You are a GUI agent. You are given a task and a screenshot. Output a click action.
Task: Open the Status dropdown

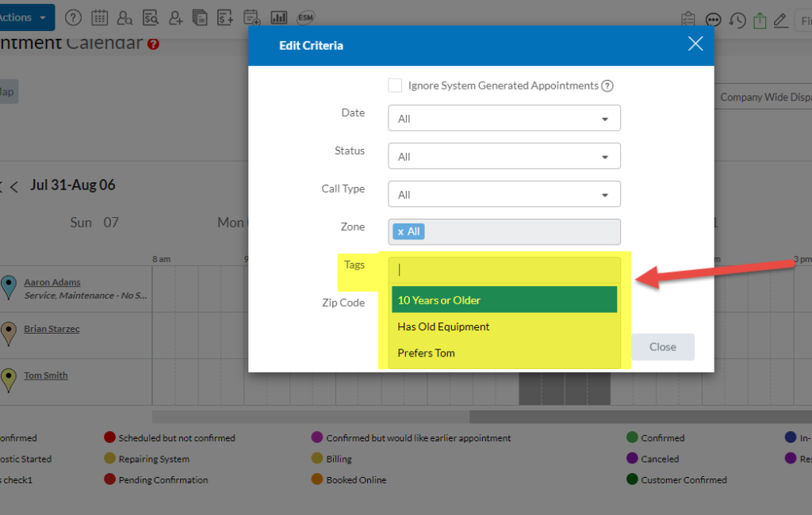coord(504,156)
